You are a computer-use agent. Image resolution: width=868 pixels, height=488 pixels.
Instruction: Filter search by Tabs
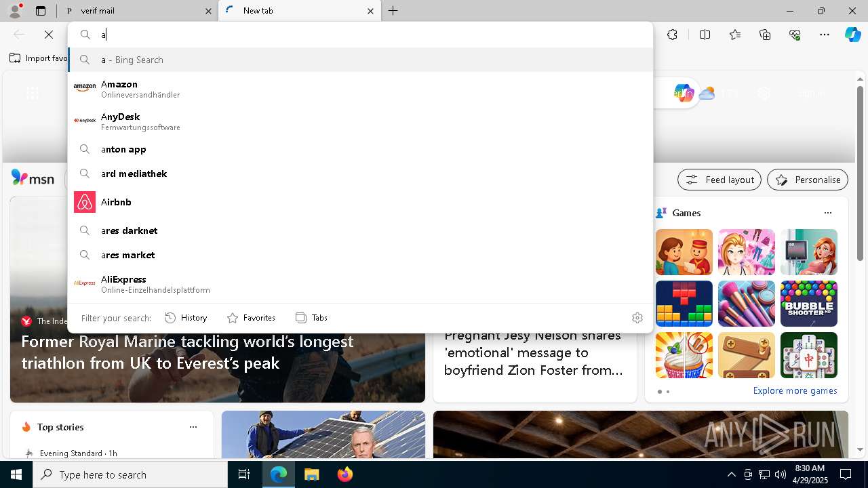click(x=311, y=318)
